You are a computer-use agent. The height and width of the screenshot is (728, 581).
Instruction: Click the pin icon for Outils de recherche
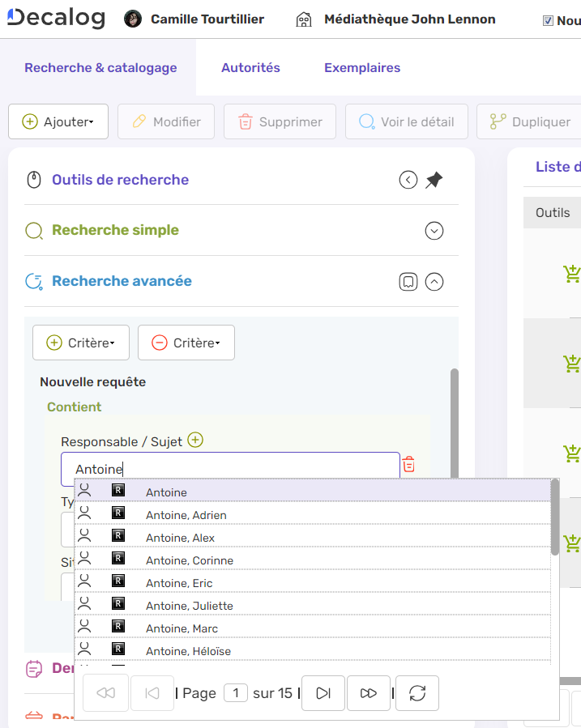(x=434, y=180)
